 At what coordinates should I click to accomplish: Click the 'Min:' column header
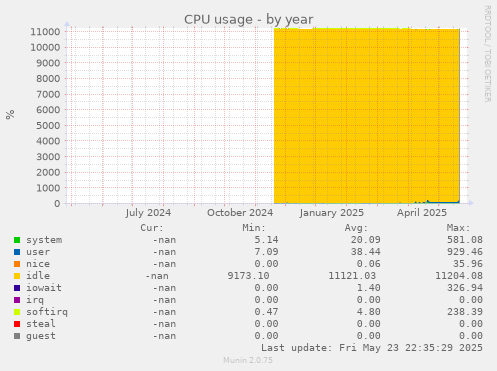tap(254, 228)
